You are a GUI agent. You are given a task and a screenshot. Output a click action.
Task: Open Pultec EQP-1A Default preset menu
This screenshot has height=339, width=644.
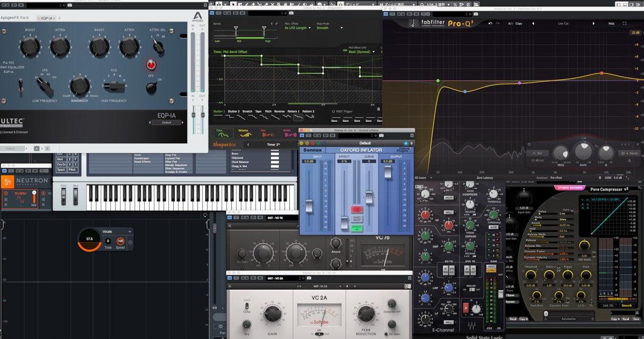166,122
